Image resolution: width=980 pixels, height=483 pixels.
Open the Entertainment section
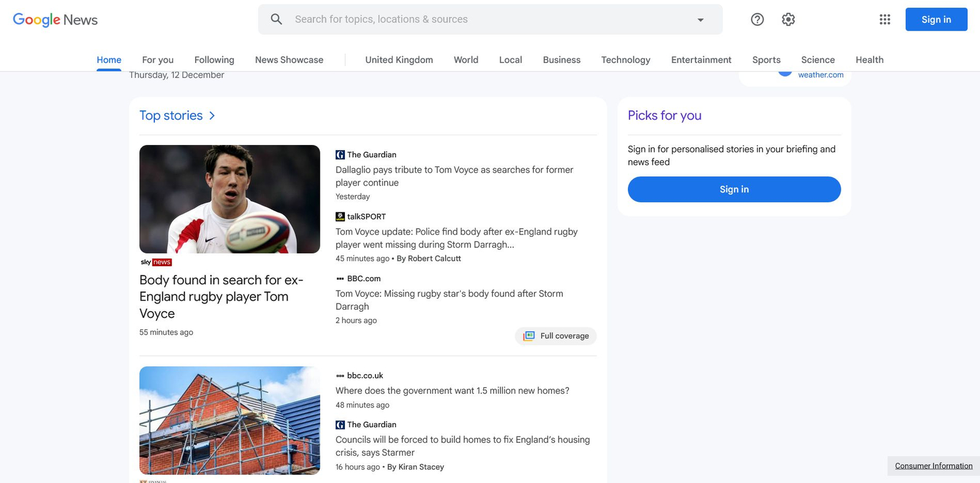pyautogui.click(x=701, y=60)
